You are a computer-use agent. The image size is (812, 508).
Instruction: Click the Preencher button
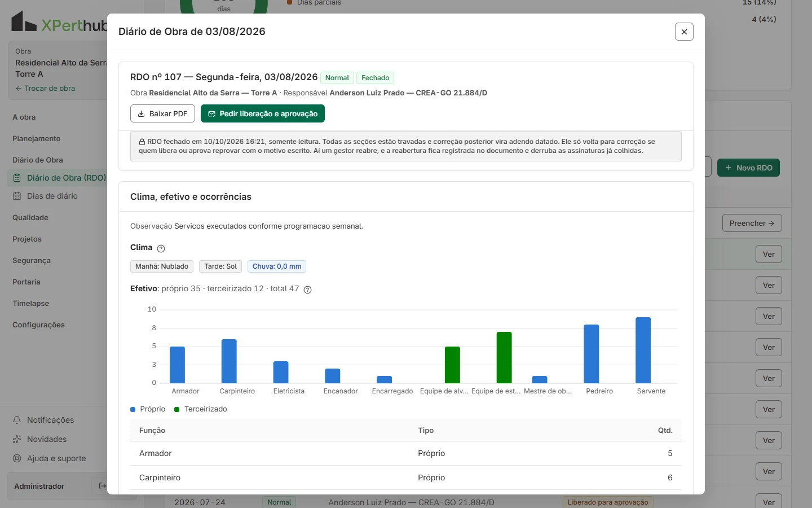point(752,224)
